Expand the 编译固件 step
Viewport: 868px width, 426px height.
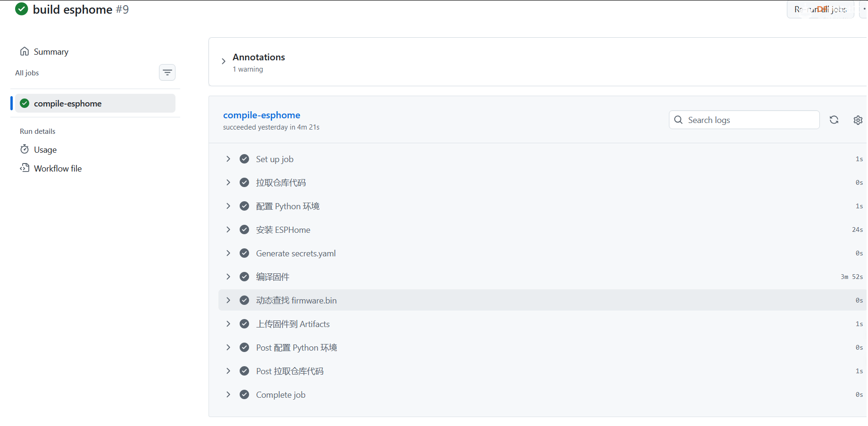tap(228, 277)
